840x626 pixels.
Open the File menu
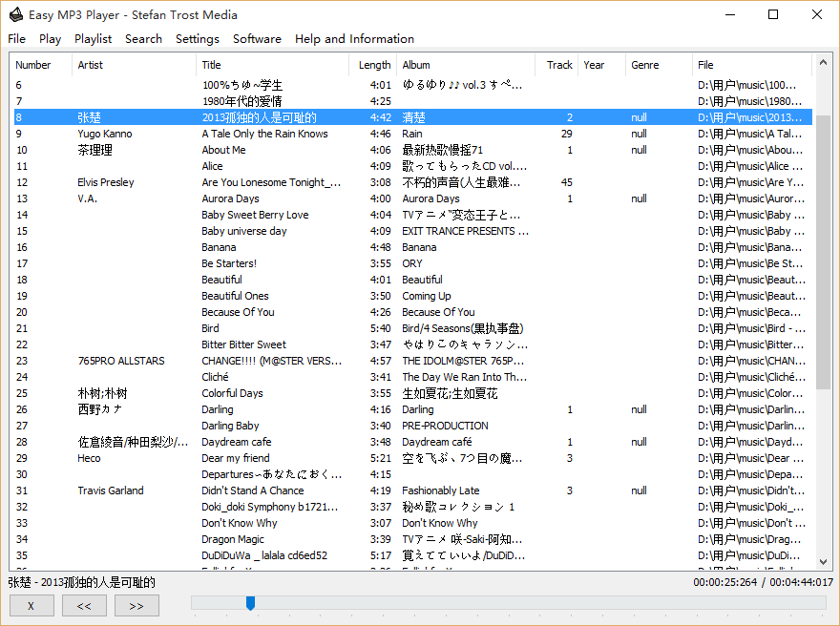point(16,38)
